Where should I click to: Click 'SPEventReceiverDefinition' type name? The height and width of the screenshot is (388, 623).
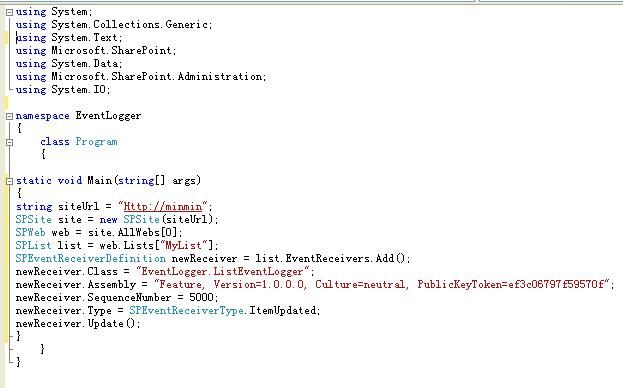point(91,258)
